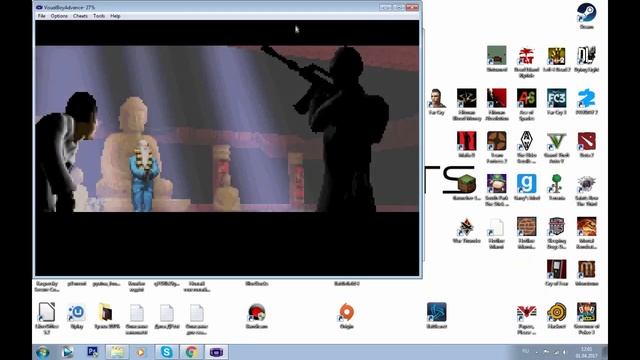Switch to VisualBoyAdvance taskbar button
This screenshot has height=360, width=640.
(216, 352)
